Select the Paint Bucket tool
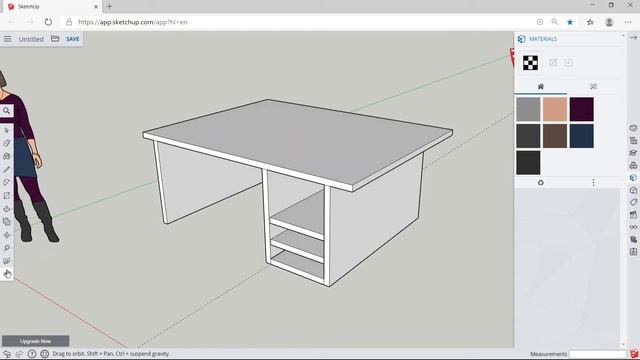 pyautogui.click(x=7, y=156)
